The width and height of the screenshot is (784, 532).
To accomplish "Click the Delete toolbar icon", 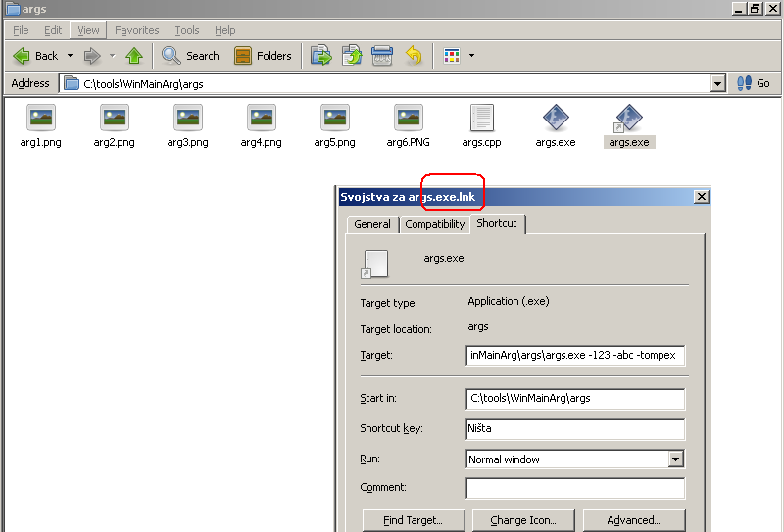I will click(x=382, y=56).
